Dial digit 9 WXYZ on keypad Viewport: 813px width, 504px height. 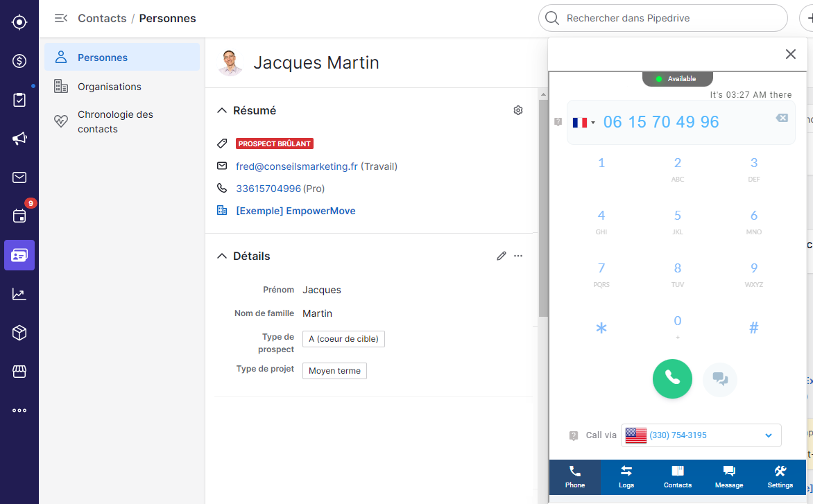753,275
